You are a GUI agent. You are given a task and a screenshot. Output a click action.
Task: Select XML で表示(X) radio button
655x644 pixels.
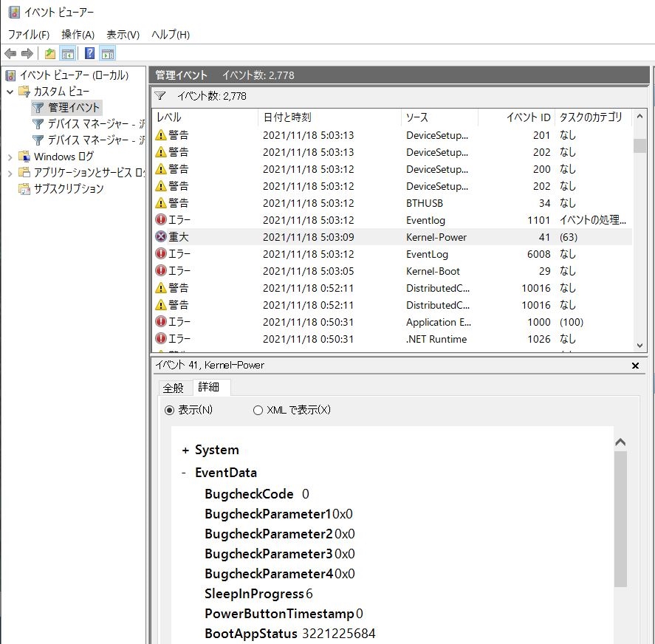[x=258, y=410]
